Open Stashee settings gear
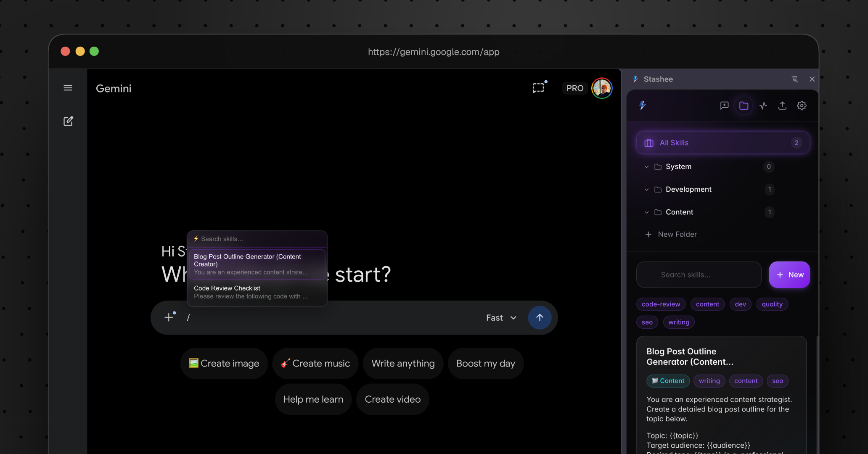 [801, 106]
